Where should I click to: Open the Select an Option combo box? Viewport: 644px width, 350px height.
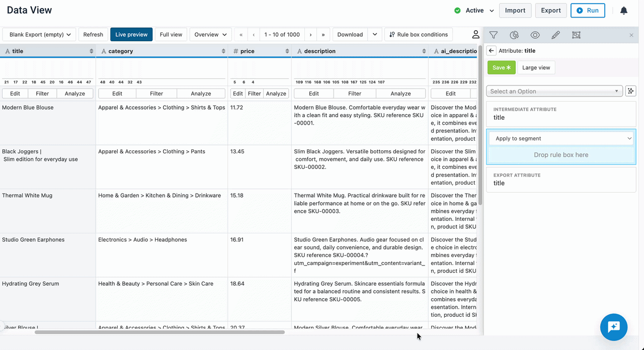(554, 91)
